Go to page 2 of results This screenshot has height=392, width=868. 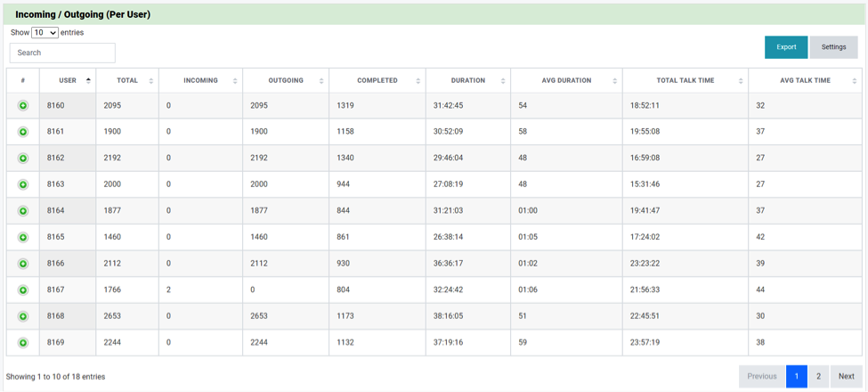pos(818,376)
